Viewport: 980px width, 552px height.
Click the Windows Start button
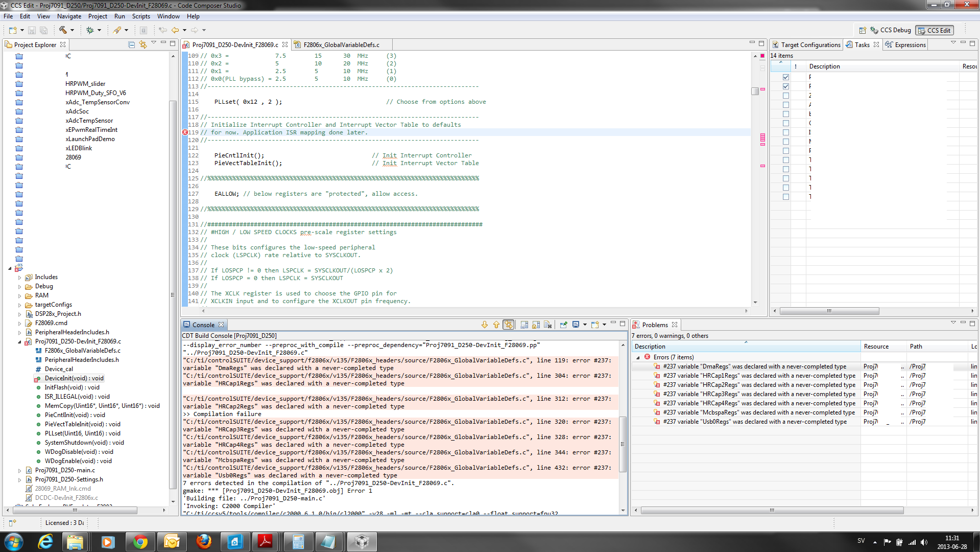pyautogui.click(x=14, y=542)
